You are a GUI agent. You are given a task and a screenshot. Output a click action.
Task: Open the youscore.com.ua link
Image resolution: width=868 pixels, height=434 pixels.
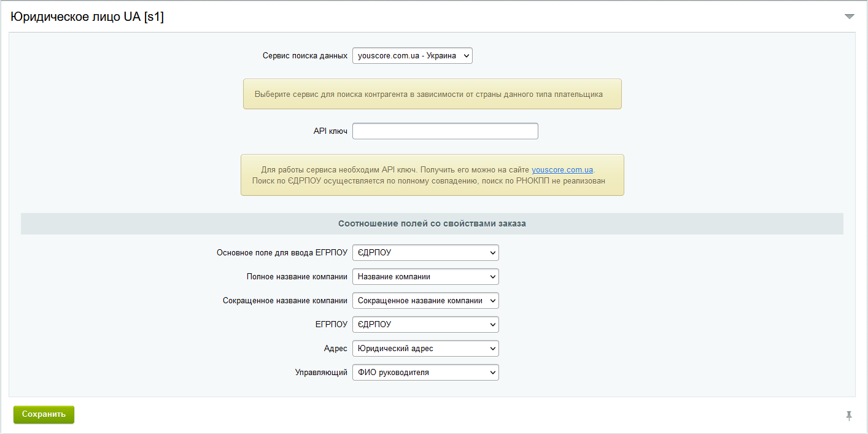pos(562,170)
